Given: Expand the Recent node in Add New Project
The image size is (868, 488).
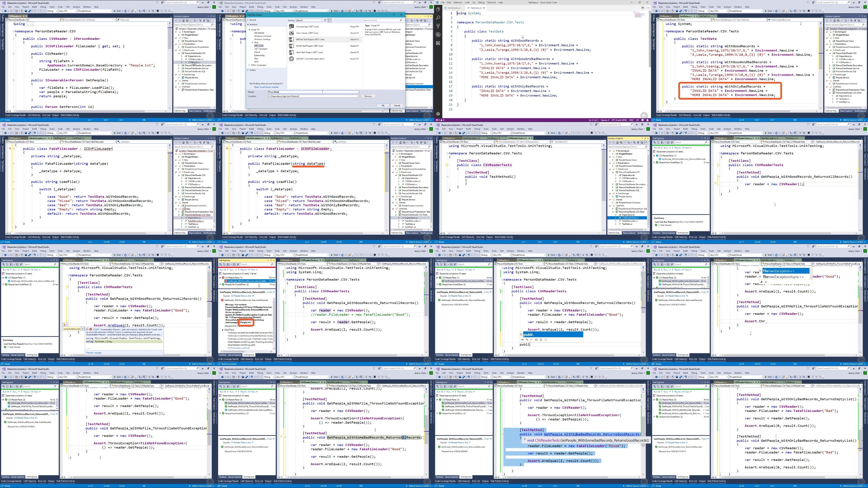Looking at the screenshot, I should [248, 20].
